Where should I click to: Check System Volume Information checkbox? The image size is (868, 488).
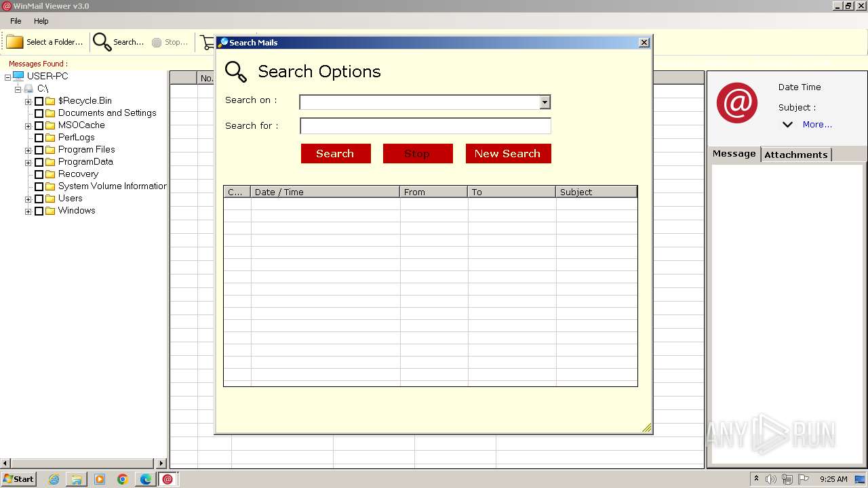39,186
